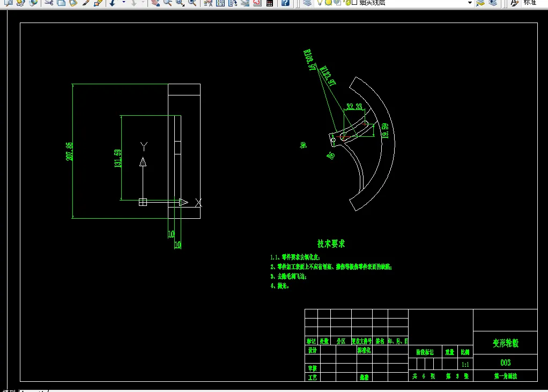Click the Publish icon

20,3
